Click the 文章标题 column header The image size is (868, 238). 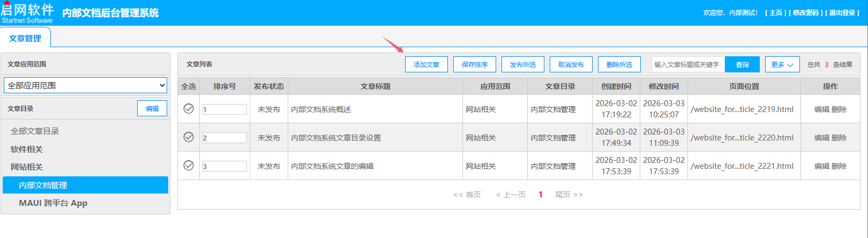tap(376, 86)
